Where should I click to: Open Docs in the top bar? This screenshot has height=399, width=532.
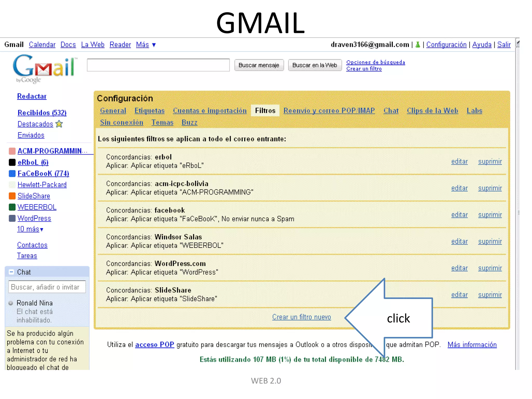[68, 45]
